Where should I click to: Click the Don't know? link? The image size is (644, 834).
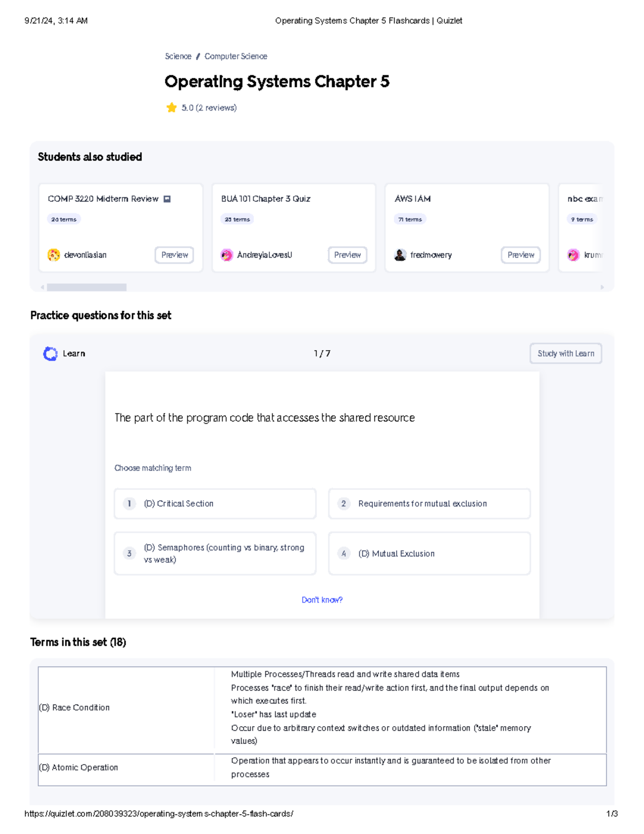click(322, 600)
